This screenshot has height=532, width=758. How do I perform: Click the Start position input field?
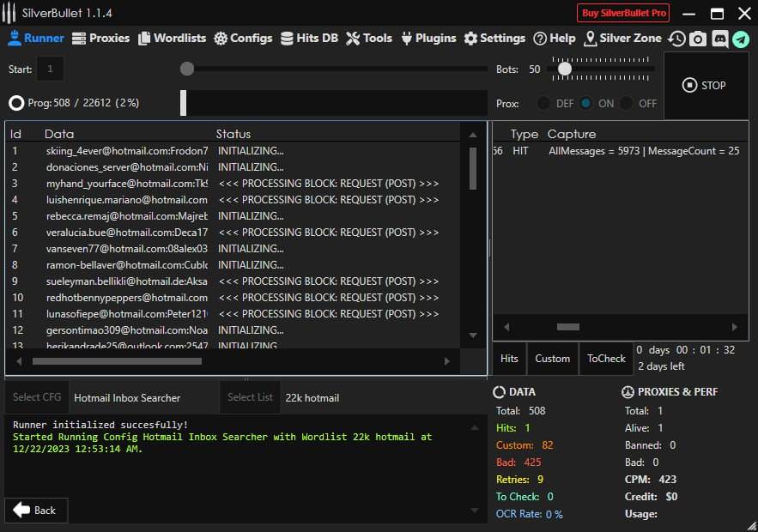tap(50, 69)
